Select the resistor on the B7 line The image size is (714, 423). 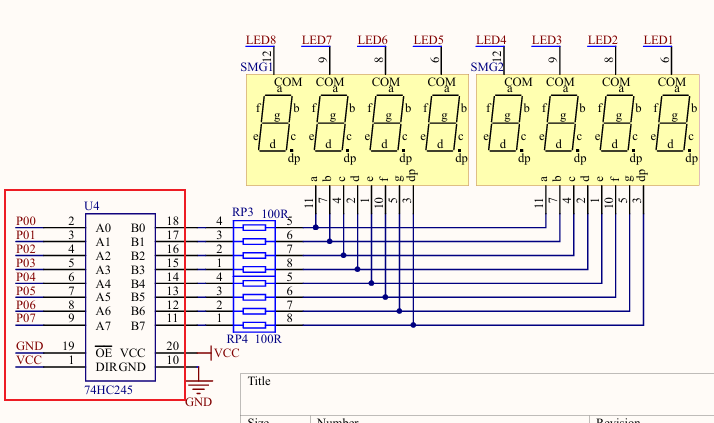click(254, 325)
